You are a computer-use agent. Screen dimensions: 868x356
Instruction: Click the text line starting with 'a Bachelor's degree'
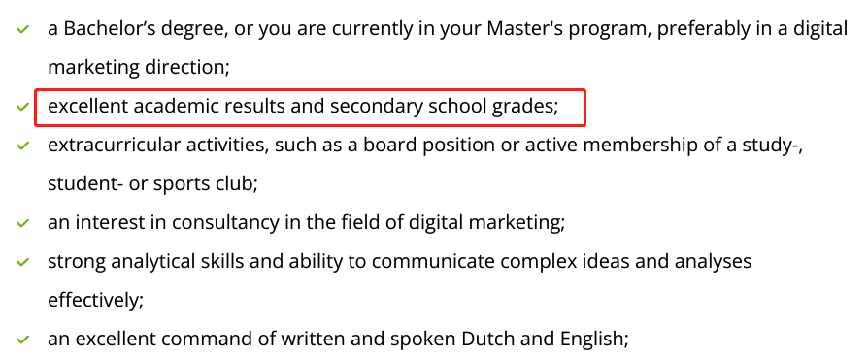[x=448, y=29]
